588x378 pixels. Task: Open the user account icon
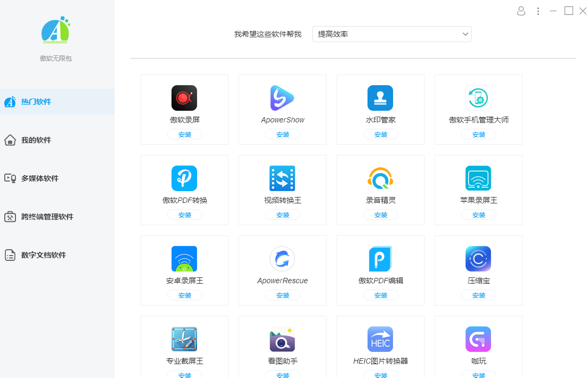pyautogui.click(x=521, y=11)
